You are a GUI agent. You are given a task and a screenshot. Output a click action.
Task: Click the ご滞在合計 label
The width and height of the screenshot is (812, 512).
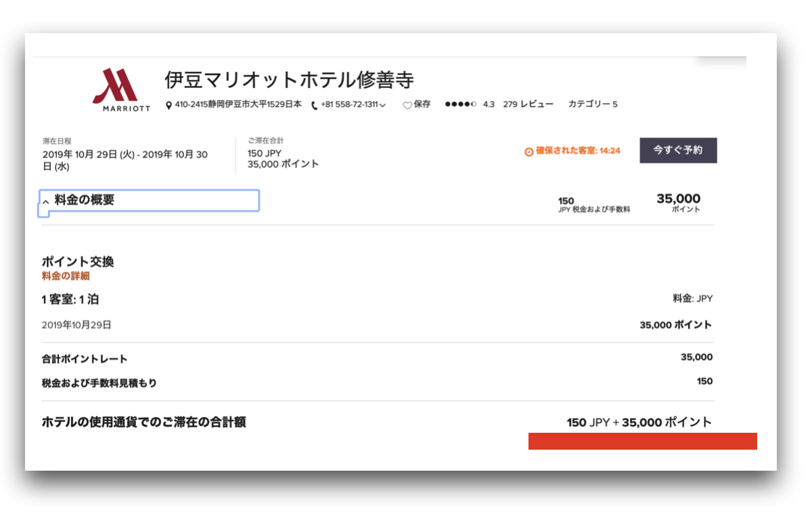click(x=266, y=141)
